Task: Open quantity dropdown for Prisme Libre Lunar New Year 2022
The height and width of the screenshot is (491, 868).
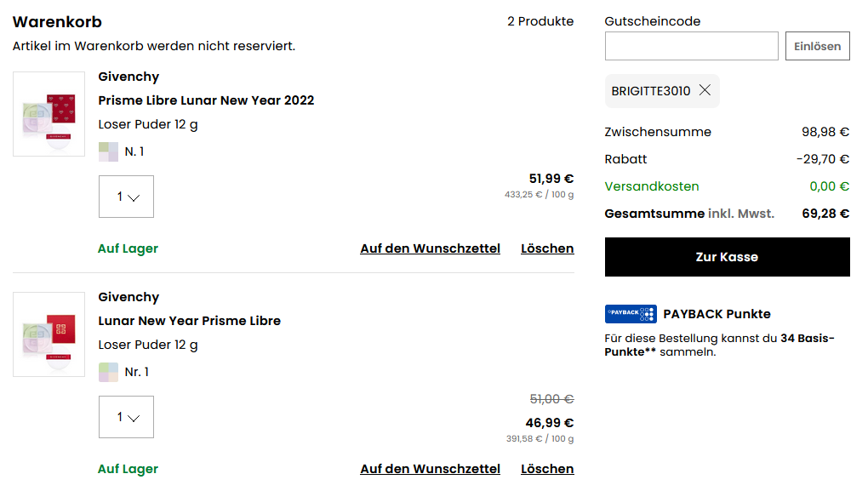Action: (x=126, y=197)
